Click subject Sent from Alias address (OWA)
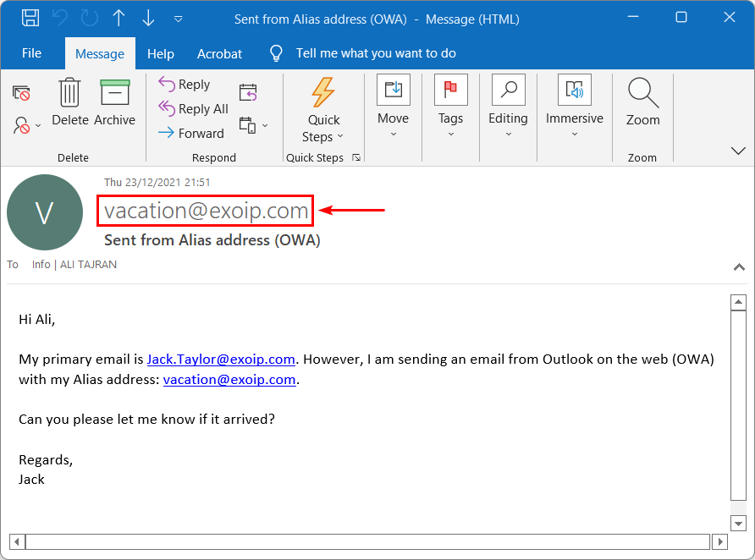Screen dimensions: 755x560 212,240
